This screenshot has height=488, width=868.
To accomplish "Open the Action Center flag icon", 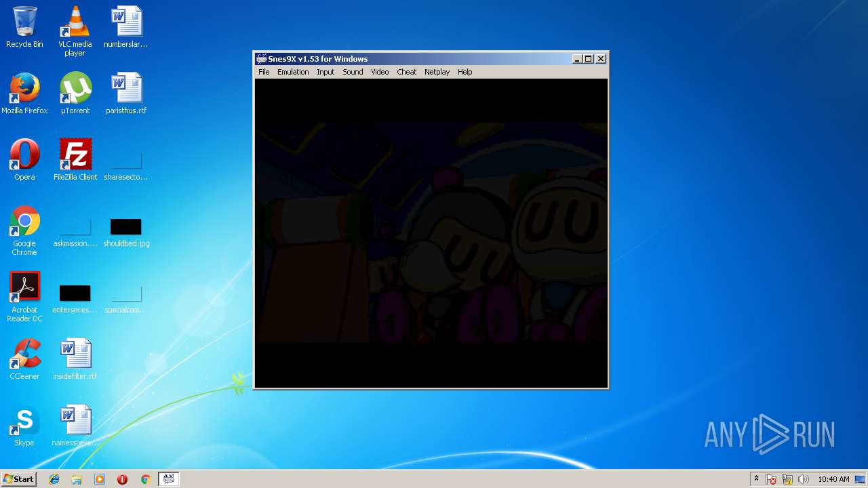I will coord(771,479).
